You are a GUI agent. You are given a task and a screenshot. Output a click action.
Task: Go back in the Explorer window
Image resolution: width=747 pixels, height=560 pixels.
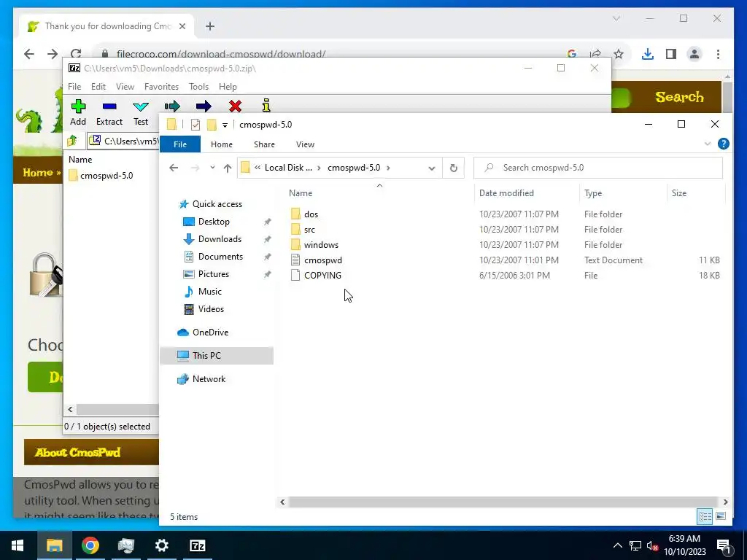coord(174,168)
